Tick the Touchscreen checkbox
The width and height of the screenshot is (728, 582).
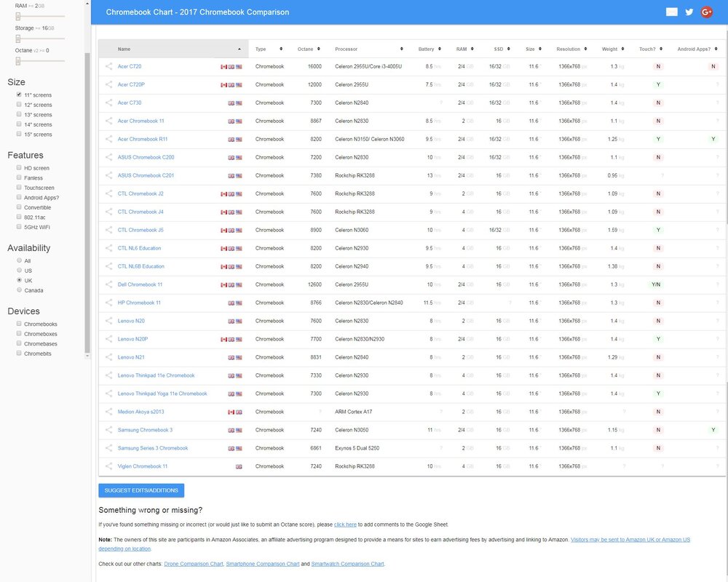19,187
